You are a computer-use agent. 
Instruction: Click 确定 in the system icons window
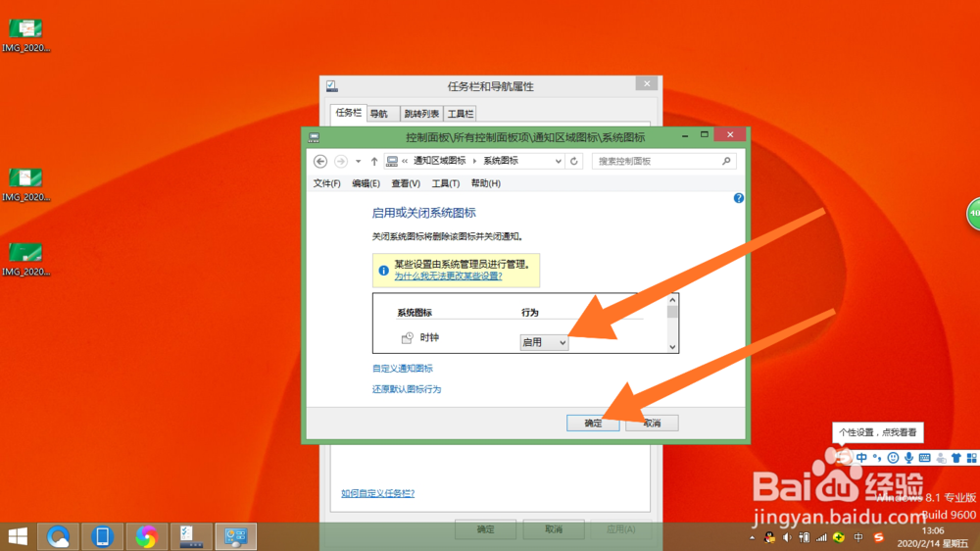[x=593, y=424]
